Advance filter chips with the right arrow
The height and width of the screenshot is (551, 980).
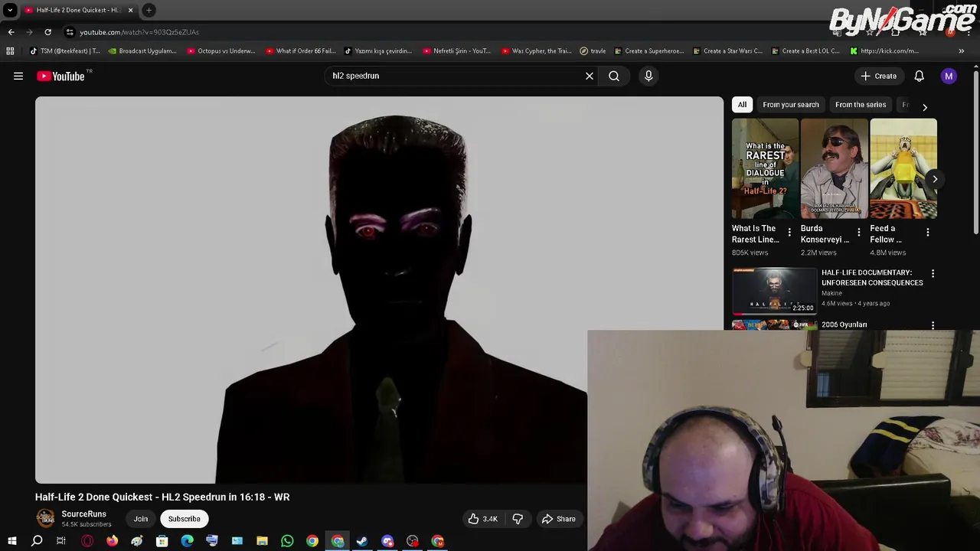pos(924,107)
